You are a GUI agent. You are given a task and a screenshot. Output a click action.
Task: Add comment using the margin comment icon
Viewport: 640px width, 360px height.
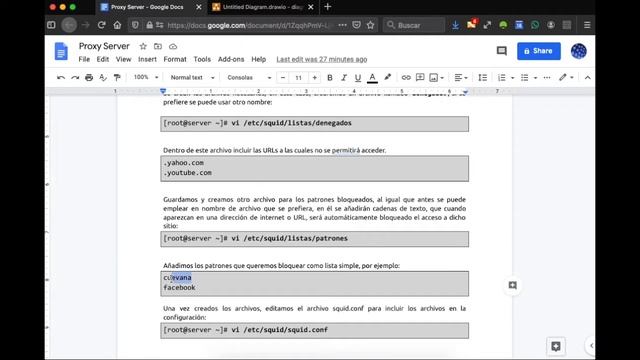click(x=513, y=285)
